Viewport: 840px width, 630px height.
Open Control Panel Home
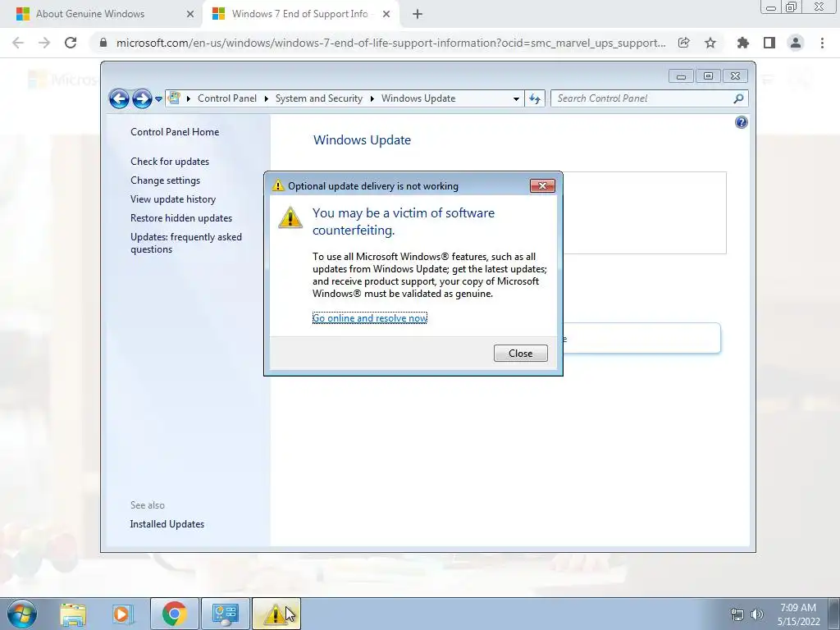pyautogui.click(x=175, y=132)
